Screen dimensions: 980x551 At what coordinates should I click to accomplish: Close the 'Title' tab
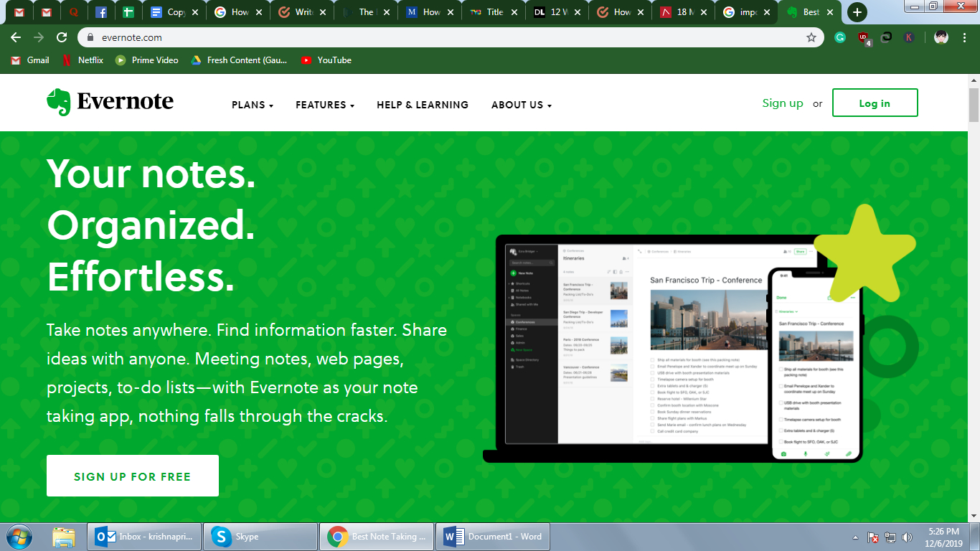point(514,12)
